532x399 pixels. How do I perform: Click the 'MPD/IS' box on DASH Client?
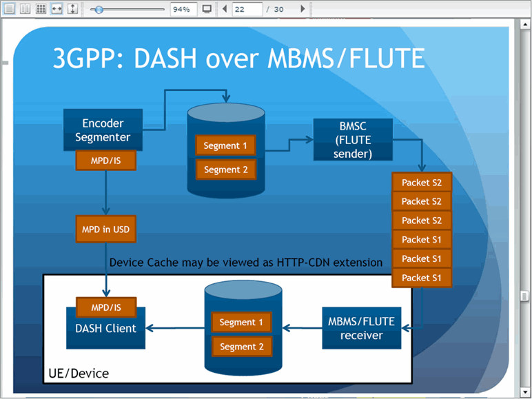pyautogui.click(x=106, y=307)
